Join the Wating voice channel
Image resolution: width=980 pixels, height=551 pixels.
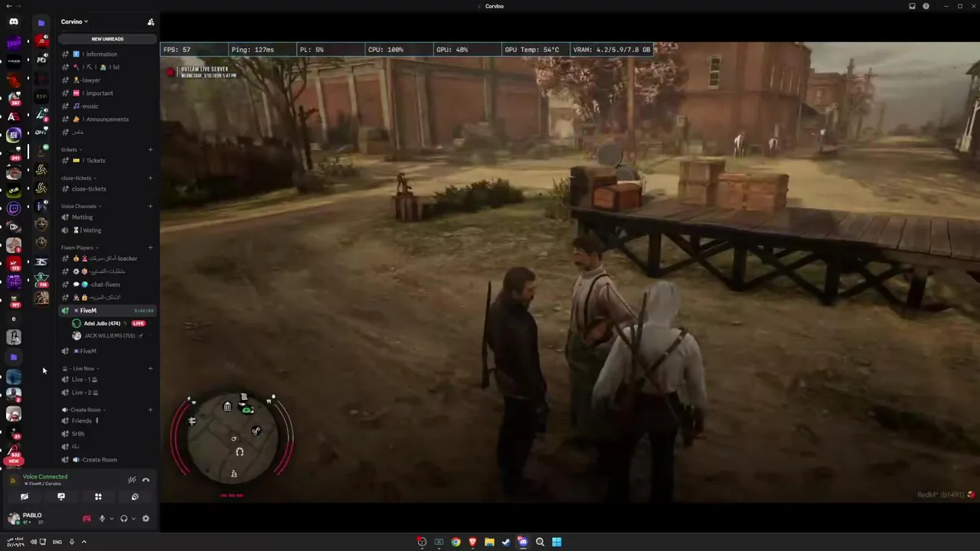107,230
